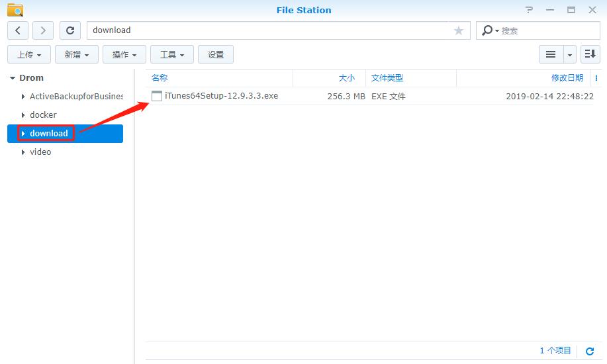The image size is (607, 364).
Task: Add current folder to favorites with the star icon
Action: 459,30
